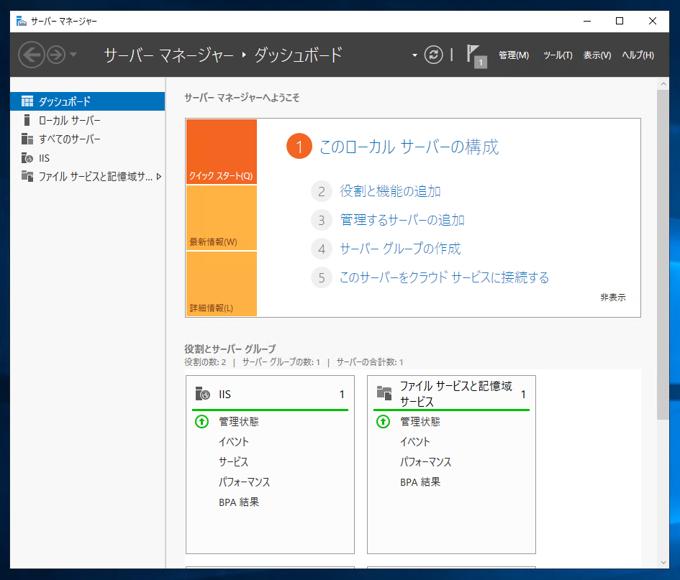680x580 pixels.
Task: Click ファイル サービス tile server count 1
Action: point(523,394)
